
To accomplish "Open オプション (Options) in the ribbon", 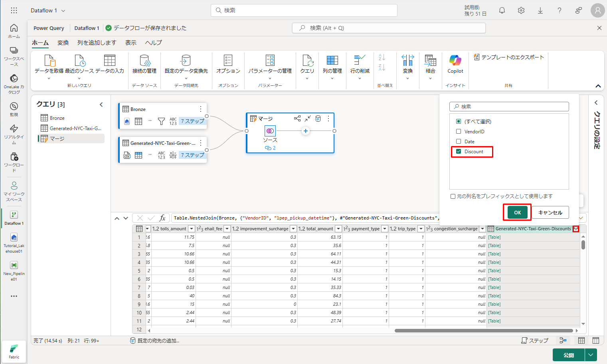I will [228, 64].
